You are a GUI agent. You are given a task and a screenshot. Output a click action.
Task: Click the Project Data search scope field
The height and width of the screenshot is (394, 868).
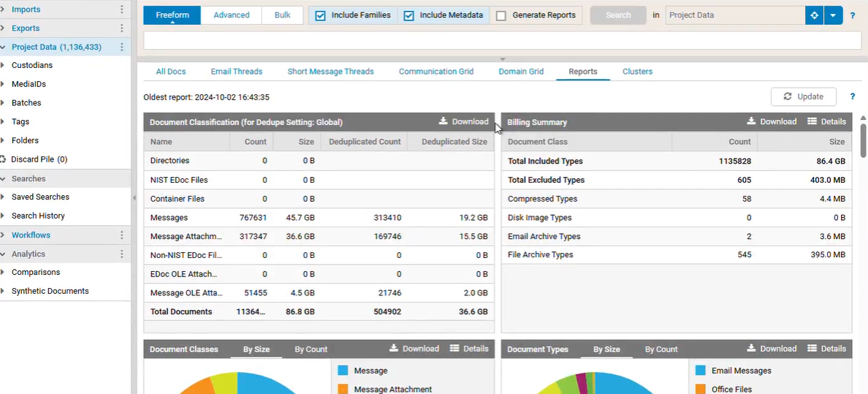tap(735, 15)
